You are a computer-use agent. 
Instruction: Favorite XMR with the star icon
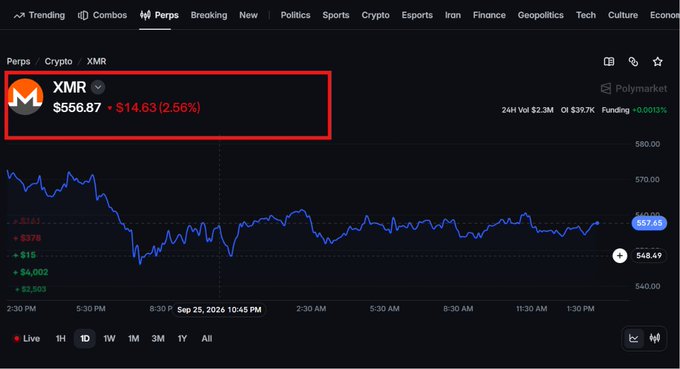657,62
